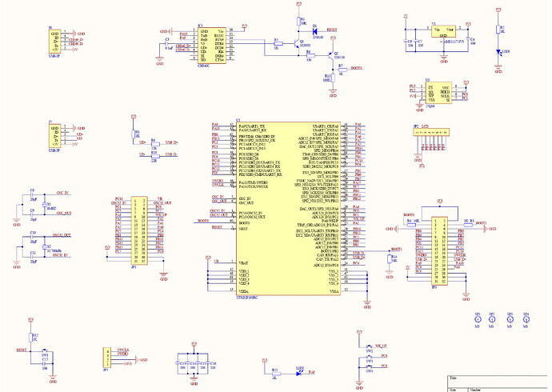Screen dimensions: 552x392
Task: Select the resistor feeding transistor Q1 base
Action: click(278, 44)
